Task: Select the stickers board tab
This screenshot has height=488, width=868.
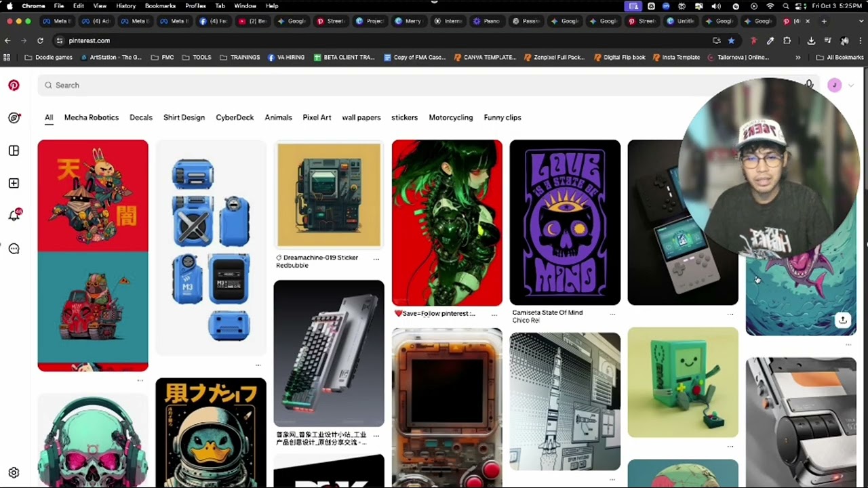Action: coord(404,117)
